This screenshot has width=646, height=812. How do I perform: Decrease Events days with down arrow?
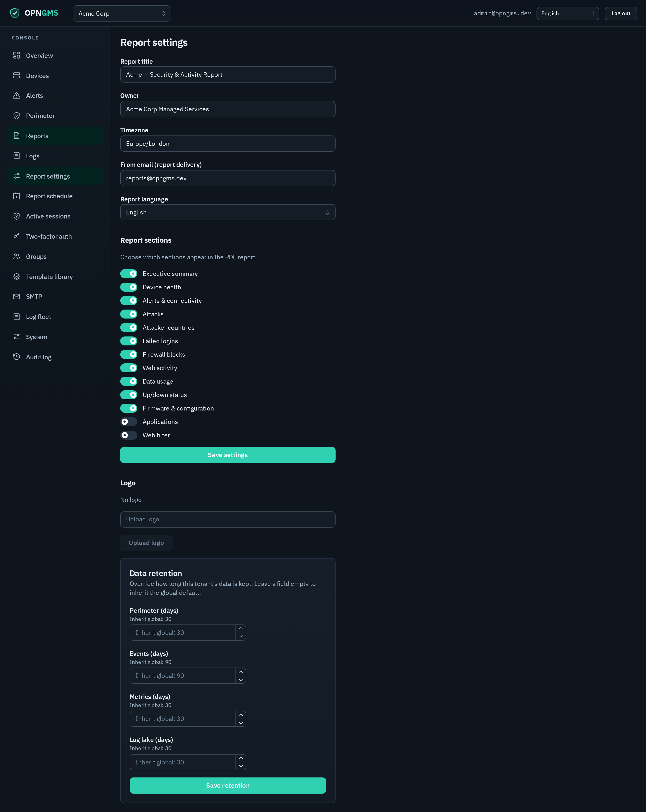(x=241, y=680)
